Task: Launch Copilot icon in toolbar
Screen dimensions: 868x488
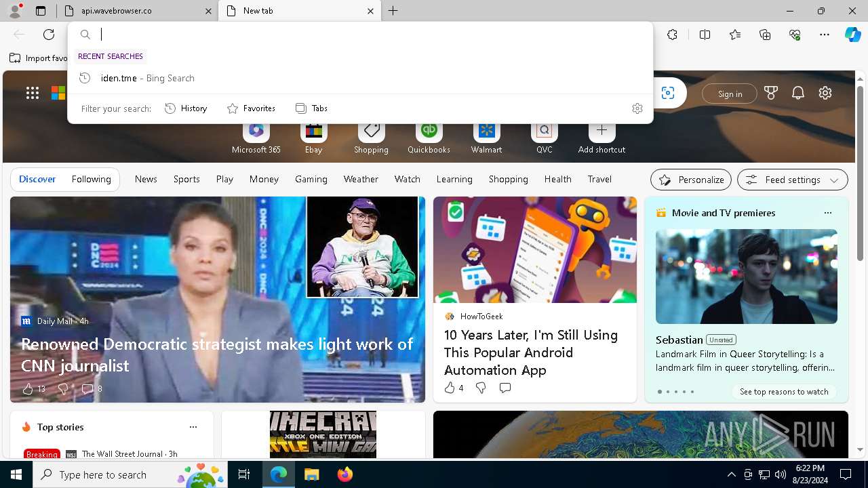Action: pos(852,35)
